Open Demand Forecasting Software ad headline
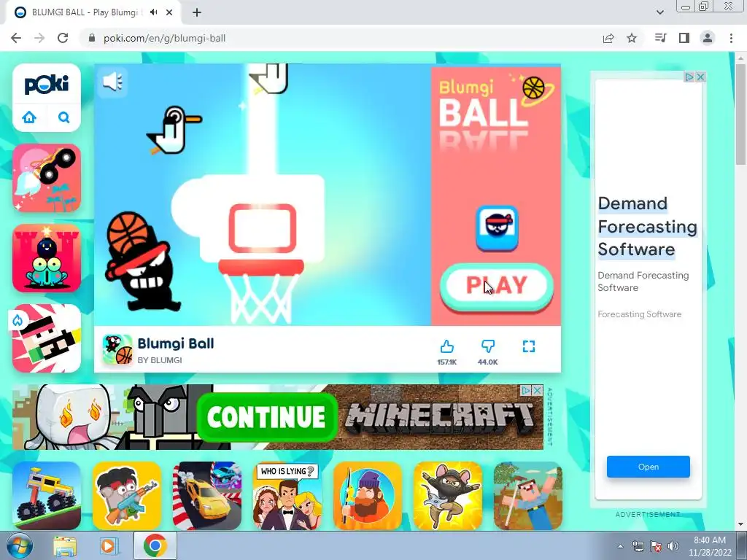Image resolution: width=747 pixels, height=560 pixels. pyautogui.click(x=647, y=226)
